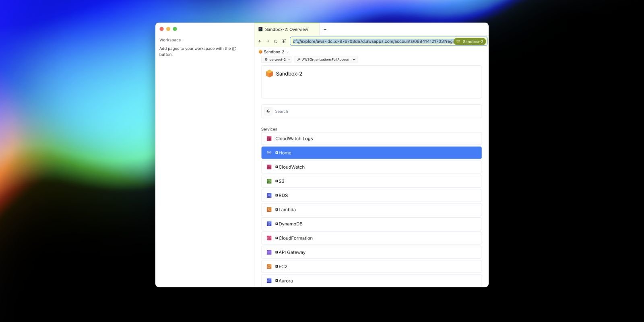Open the CloudWatch Logs service

pos(372,138)
